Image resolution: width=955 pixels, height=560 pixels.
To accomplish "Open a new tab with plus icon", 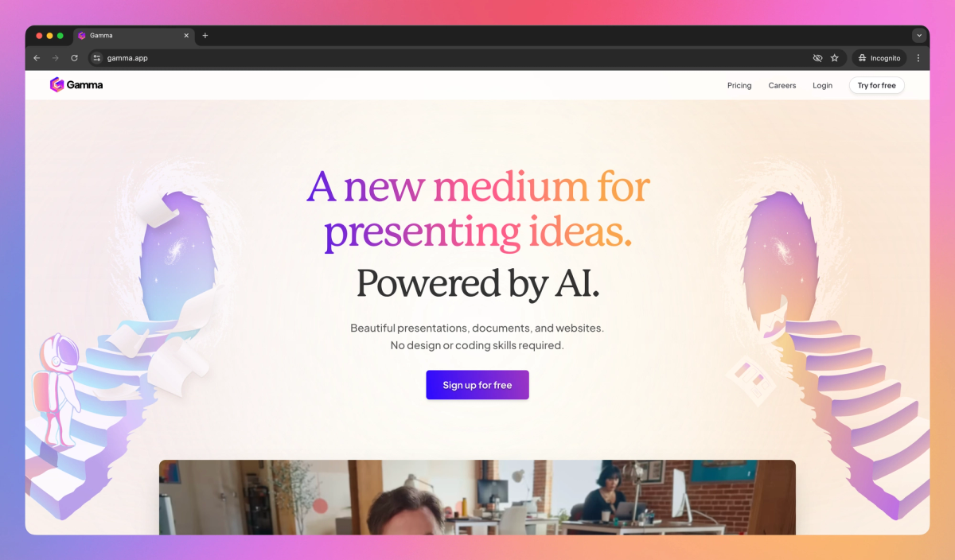I will tap(205, 36).
